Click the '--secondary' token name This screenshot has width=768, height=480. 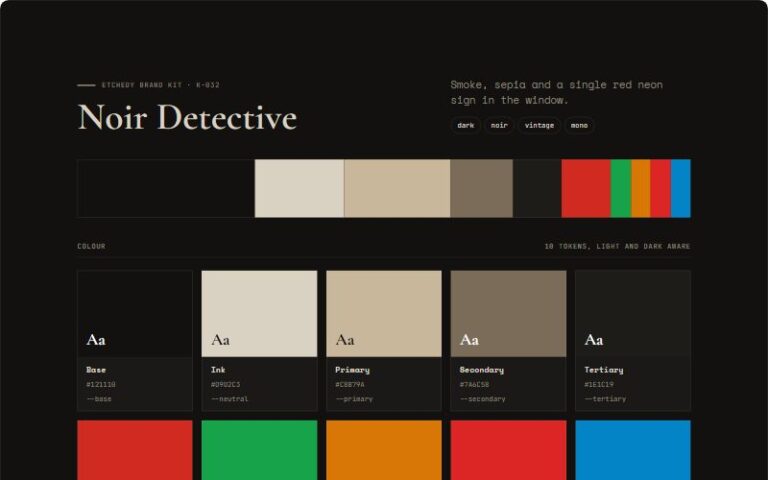482,399
